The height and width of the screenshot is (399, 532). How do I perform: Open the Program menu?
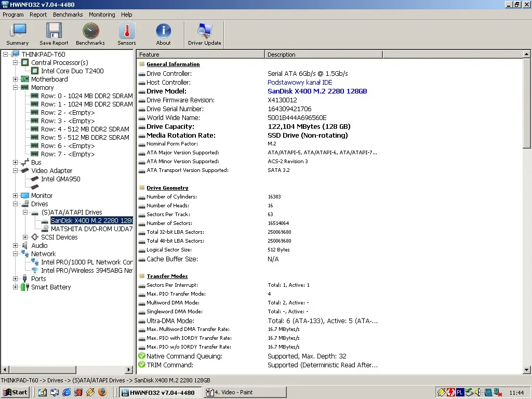13,15
